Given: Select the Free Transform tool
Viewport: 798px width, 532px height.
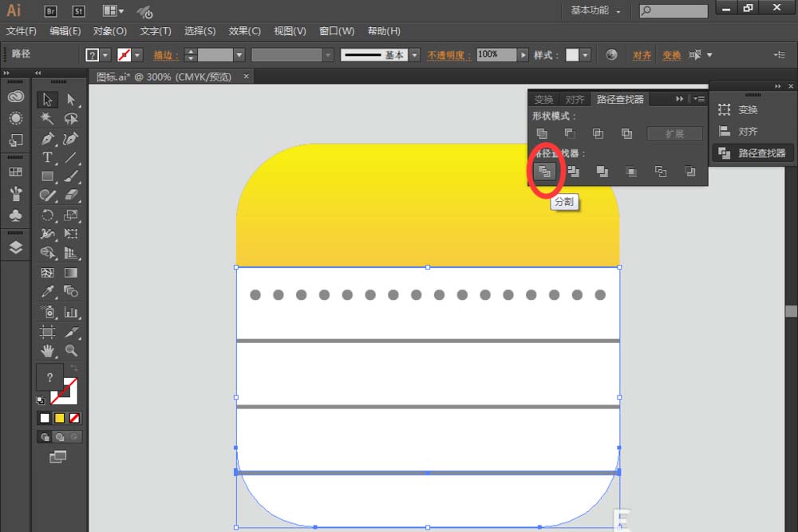Looking at the screenshot, I should click(x=71, y=234).
